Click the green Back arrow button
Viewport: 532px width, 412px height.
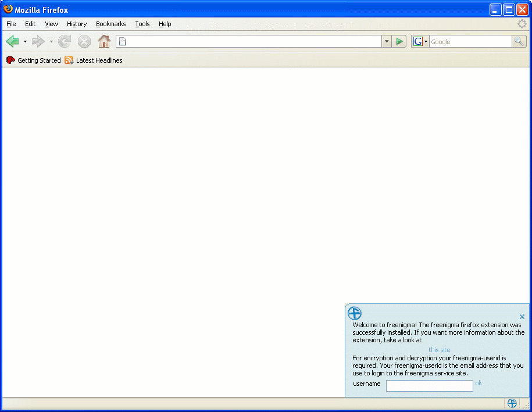[13, 42]
